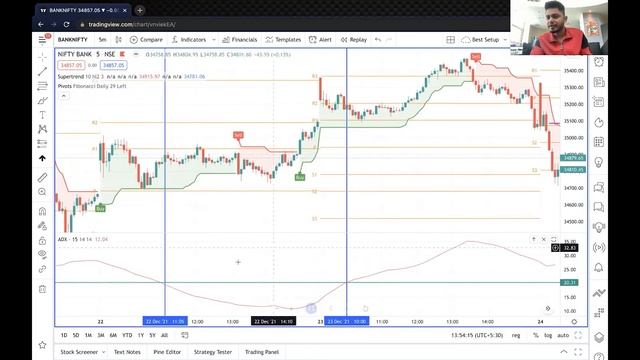Click the Compare button
Viewport: 640px width, 360px height.
[x=146, y=40]
